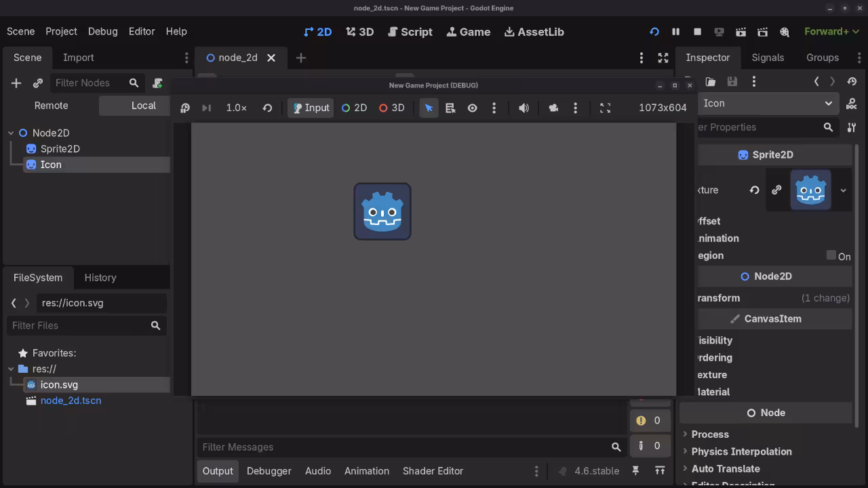Image resolution: width=868 pixels, height=488 pixels.
Task: Open the Shader Editor panel
Action: coord(433,470)
